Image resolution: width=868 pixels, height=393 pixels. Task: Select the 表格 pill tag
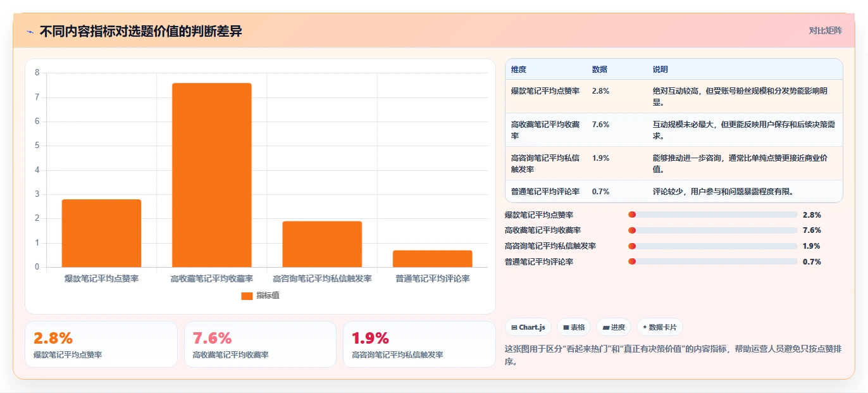point(574,327)
